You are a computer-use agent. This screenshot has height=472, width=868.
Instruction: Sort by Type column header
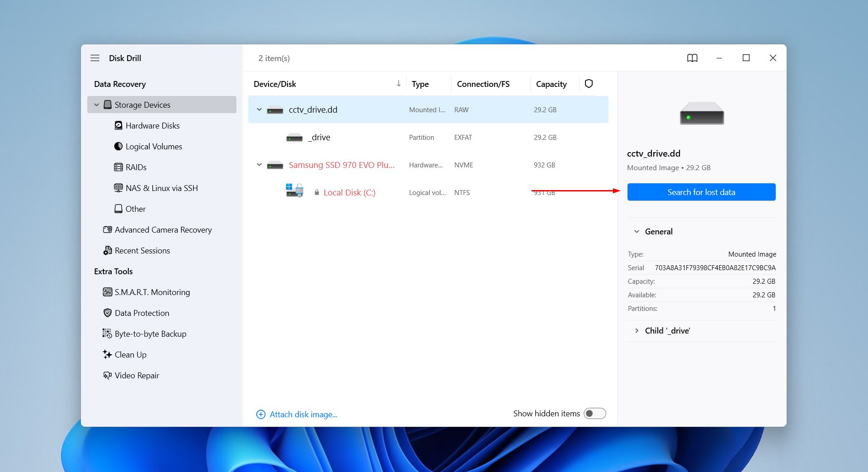tap(420, 84)
